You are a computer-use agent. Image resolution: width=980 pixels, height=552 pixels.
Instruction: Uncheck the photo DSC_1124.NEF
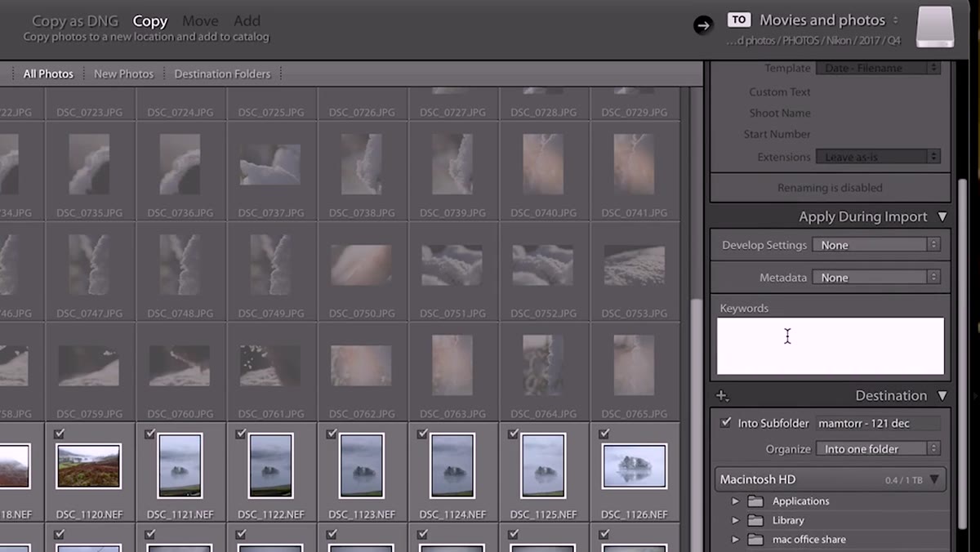tap(421, 434)
